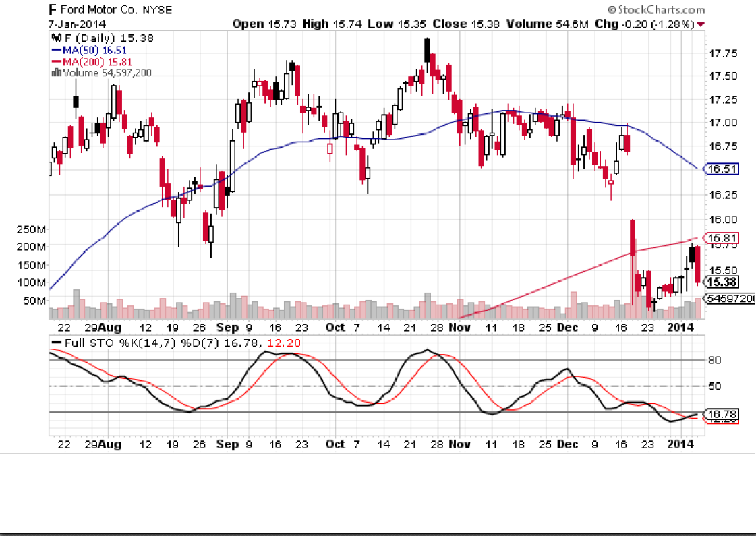
Task: Click the 17.50 price axis label
Action: click(723, 76)
